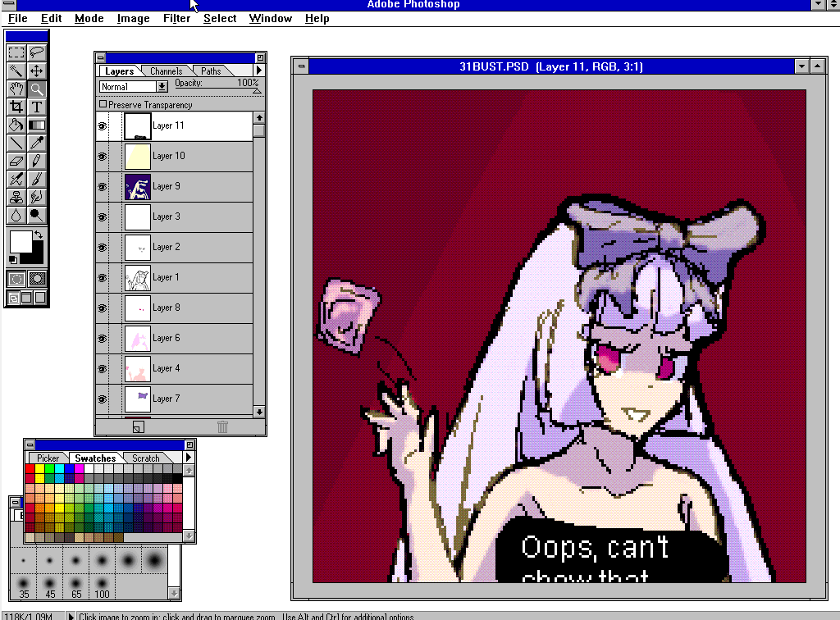Screen dimensions: 840x620
Task: Select the Paintbrush tool
Action: click(36, 179)
